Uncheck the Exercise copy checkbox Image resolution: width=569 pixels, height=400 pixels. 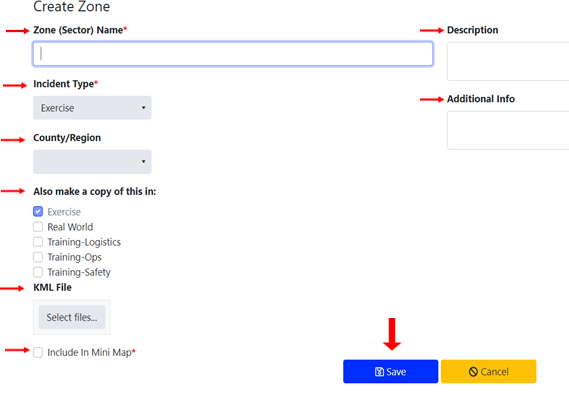(x=38, y=211)
